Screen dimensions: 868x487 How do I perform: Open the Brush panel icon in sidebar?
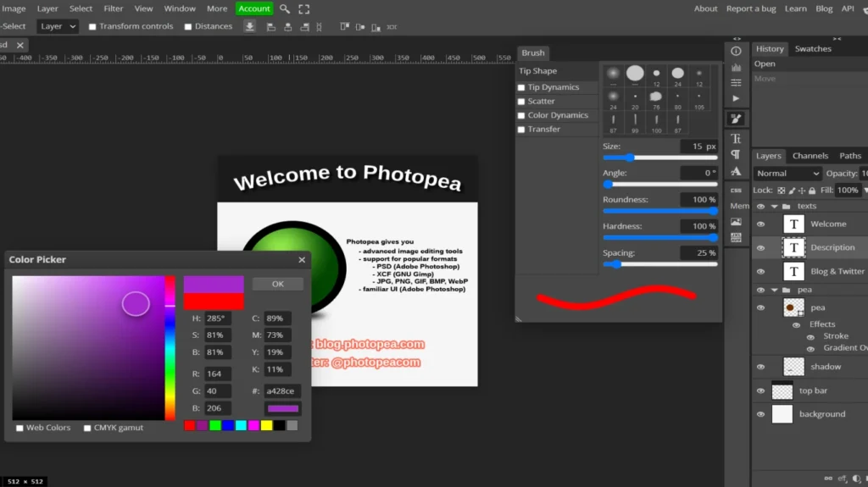tap(736, 119)
